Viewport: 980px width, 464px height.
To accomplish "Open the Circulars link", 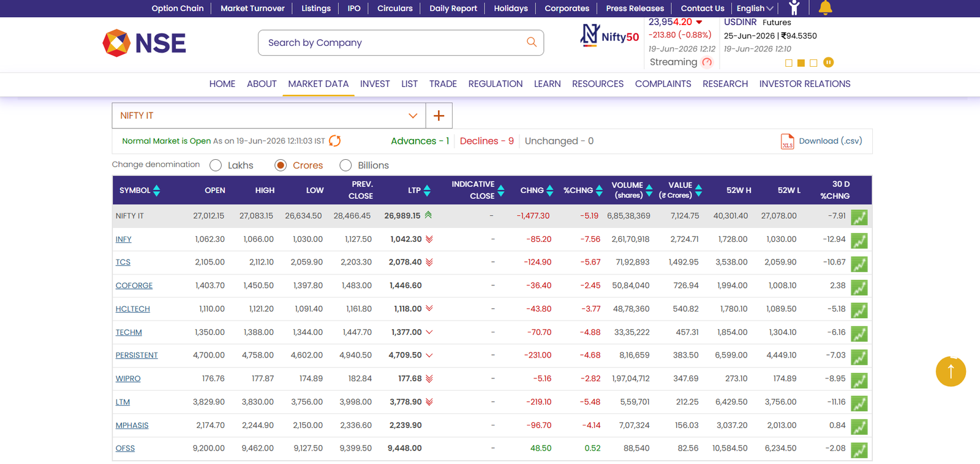I will tap(395, 8).
